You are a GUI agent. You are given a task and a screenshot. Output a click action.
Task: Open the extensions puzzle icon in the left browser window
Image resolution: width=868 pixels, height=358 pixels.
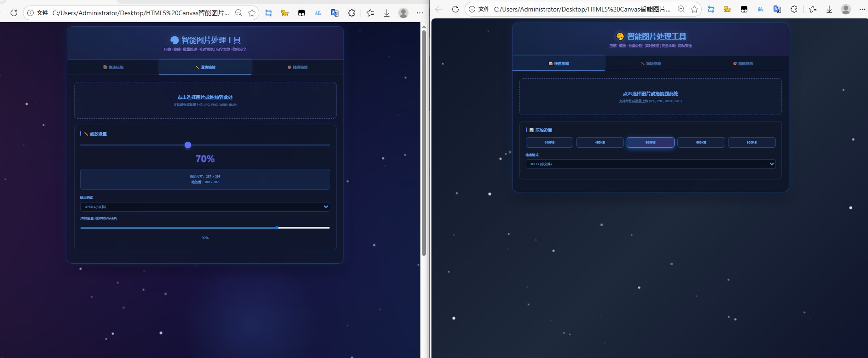(351, 13)
